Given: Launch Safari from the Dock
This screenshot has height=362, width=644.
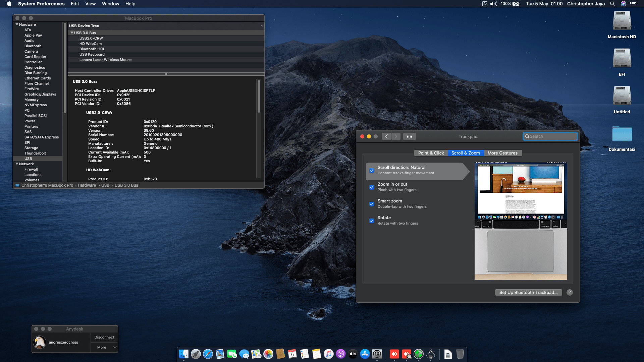Looking at the screenshot, I should pyautogui.click(x=208, y=354).
